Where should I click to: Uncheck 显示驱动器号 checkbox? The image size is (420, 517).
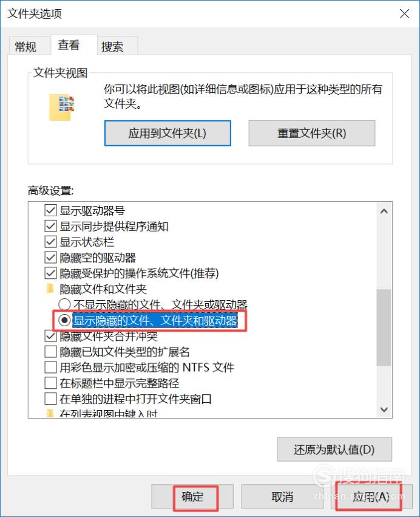coord(50,210)
